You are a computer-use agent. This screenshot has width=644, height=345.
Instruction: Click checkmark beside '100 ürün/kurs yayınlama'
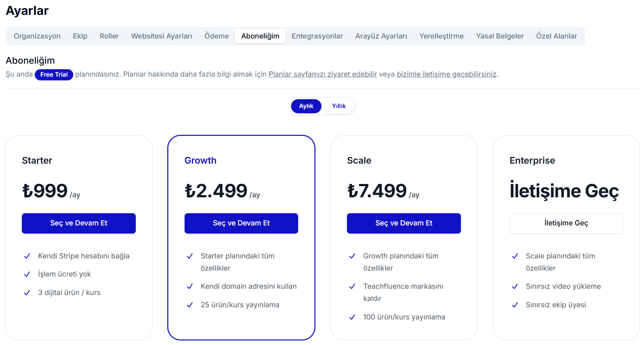click(352, 317)
